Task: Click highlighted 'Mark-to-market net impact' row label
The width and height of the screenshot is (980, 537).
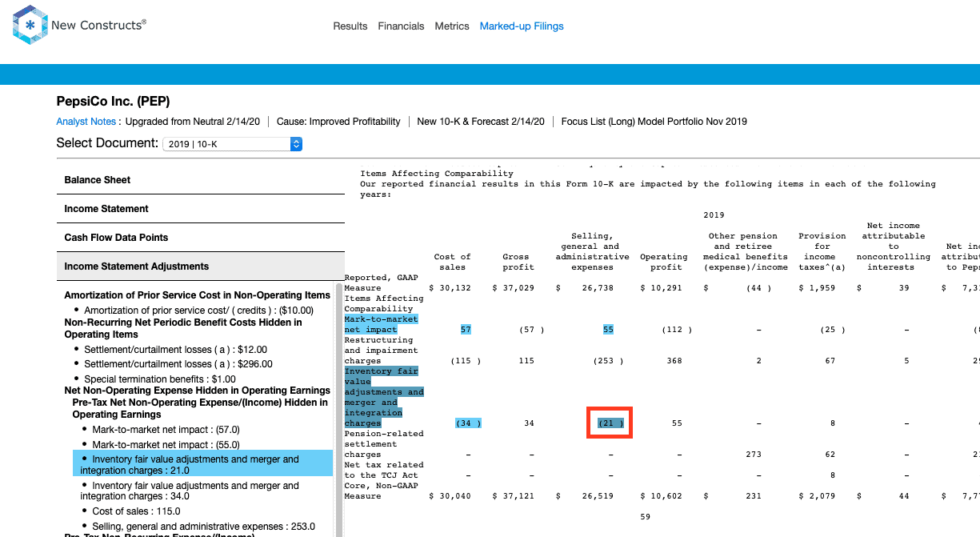Action: pos(382,324)
